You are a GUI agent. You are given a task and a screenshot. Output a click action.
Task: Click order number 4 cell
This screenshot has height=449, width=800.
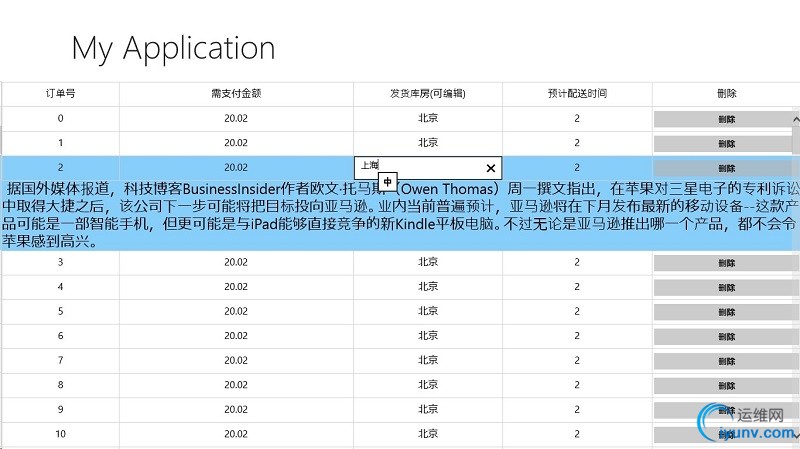(x=61, y=287)
